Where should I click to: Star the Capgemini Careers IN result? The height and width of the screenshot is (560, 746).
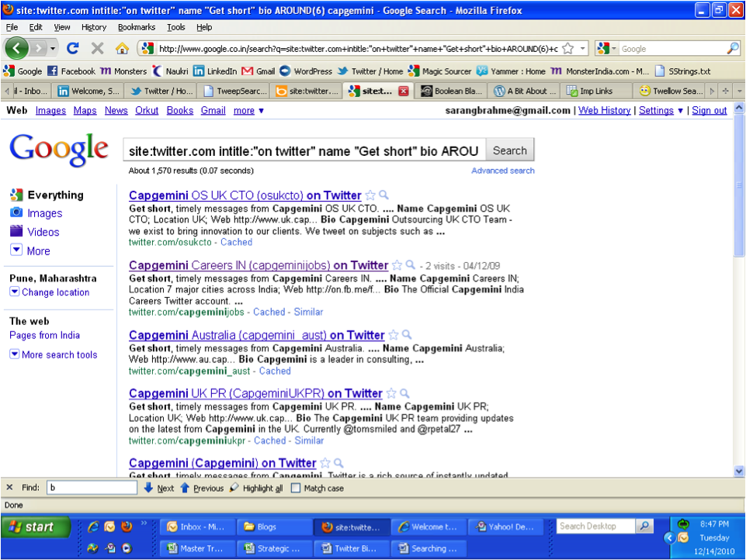click(x=397, y=265)
